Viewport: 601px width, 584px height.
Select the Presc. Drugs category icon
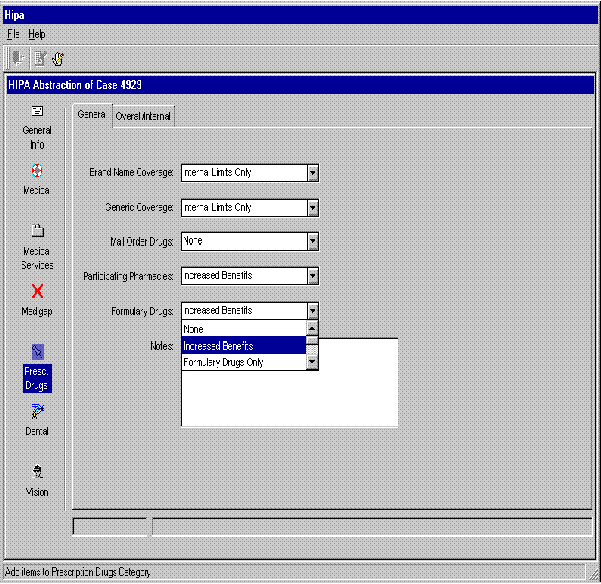tap(37, 352)
